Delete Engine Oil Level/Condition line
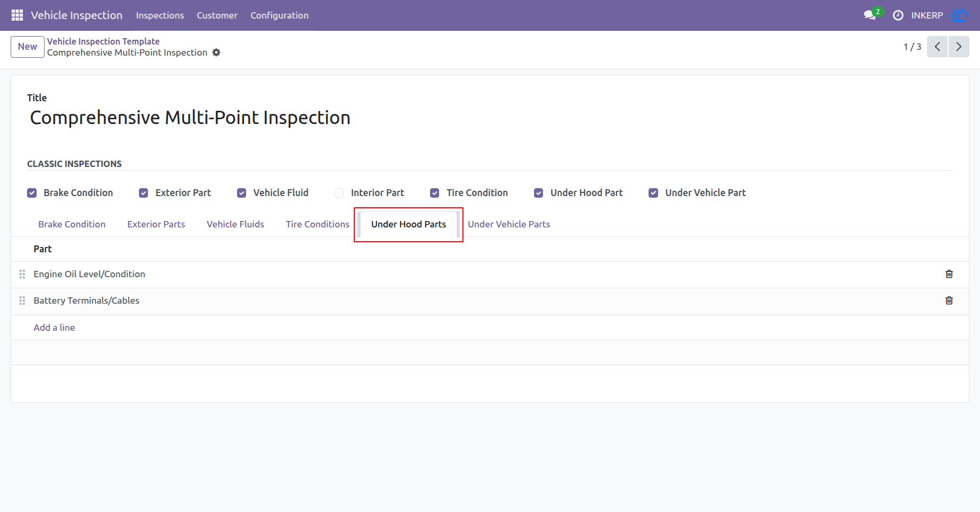980x512 pixels. pyautogui.click(x=949, y=274)
